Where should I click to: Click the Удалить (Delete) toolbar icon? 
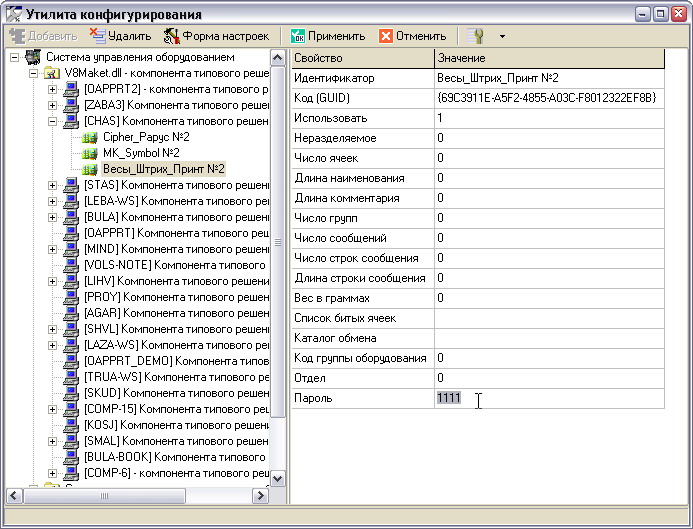97,36
